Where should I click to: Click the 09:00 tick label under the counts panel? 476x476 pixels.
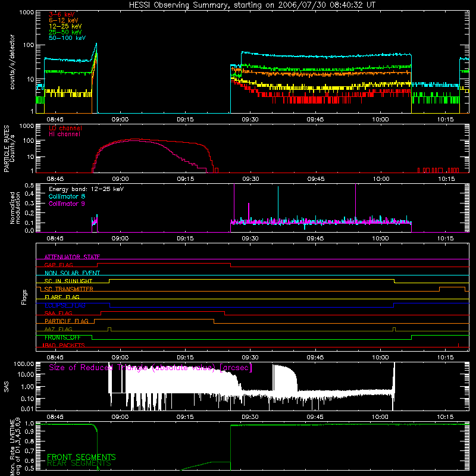point(120,120)
